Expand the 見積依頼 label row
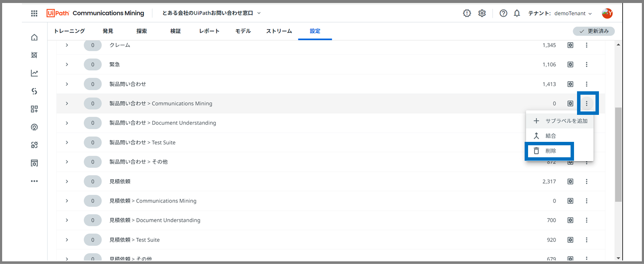This screenshot has width=644, height=264. point(67,181)
